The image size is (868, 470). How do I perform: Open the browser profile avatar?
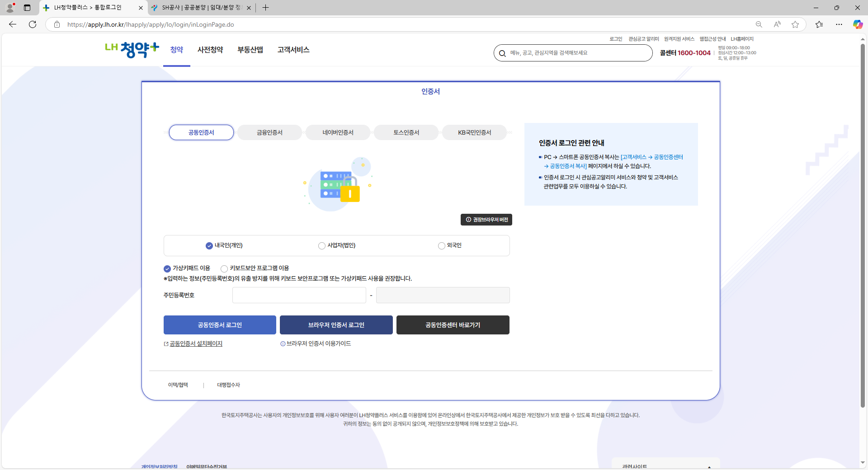[10, 8]
